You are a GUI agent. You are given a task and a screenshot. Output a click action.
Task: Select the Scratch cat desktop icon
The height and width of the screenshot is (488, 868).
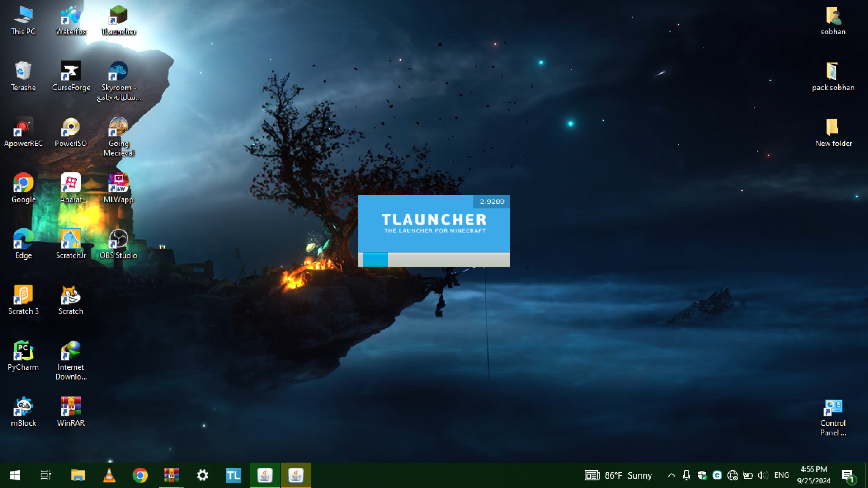(x=71, y=300)
